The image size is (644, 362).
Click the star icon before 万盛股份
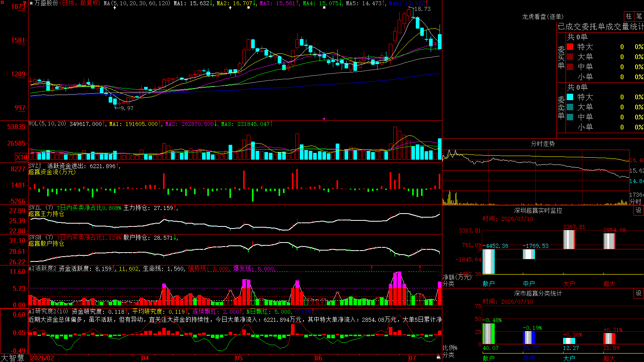31,3
